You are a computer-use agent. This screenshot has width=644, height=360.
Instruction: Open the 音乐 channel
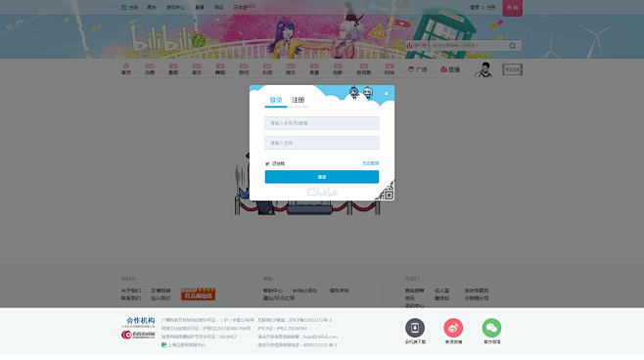197,68
